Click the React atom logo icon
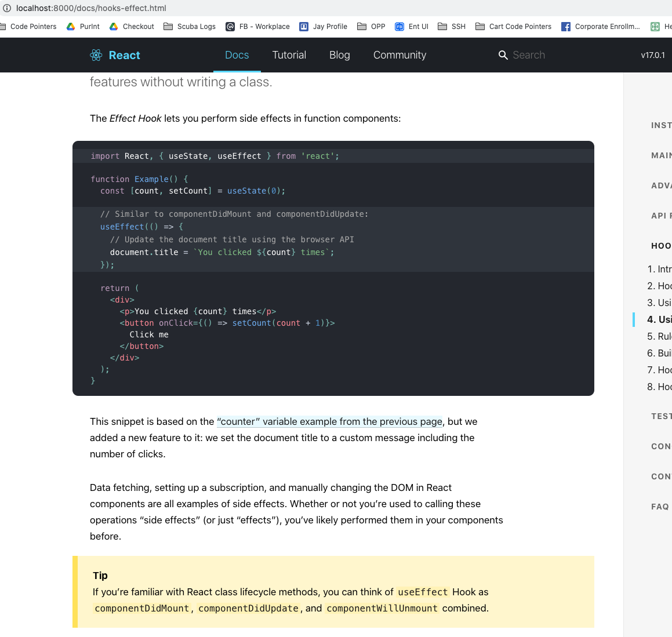 coord(96,55)
